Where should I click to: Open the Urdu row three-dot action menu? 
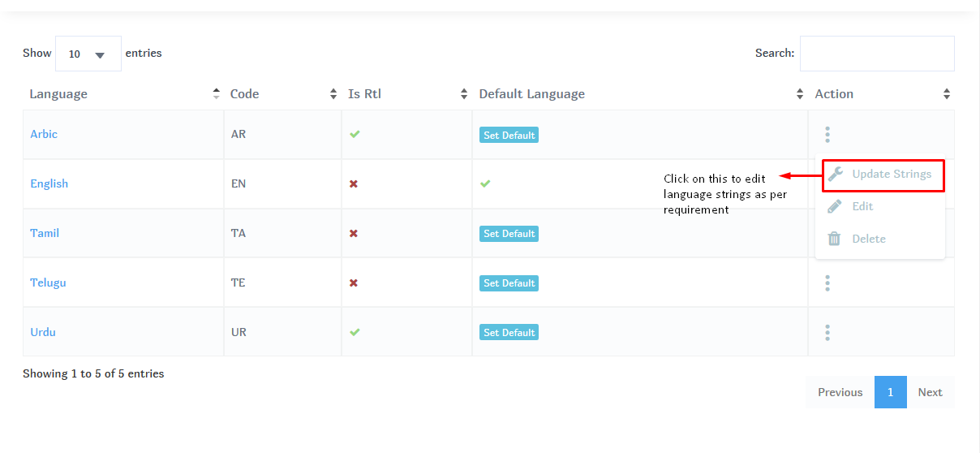(827, 333)
